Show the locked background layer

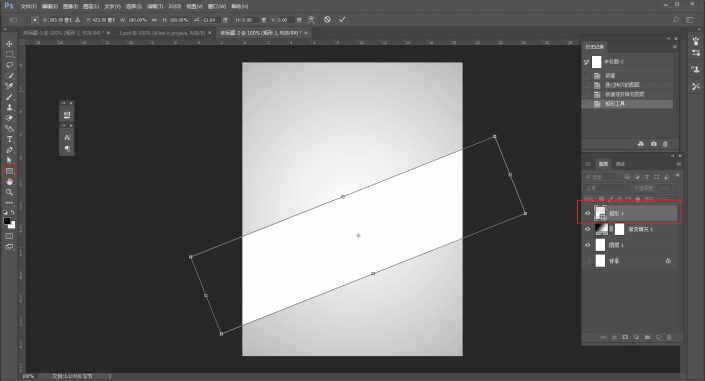point(587,261)
